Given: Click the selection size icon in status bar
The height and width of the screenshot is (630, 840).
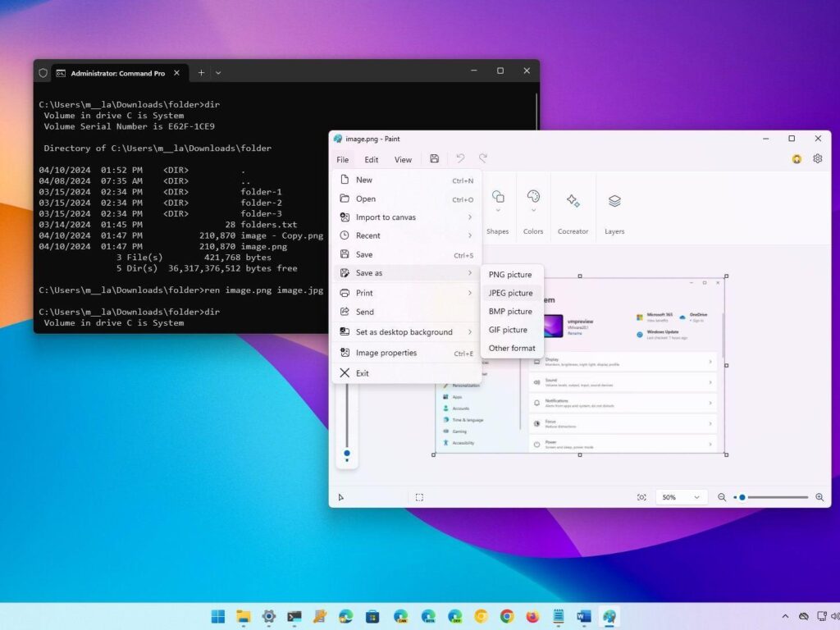Looking at the screenshot, I should [419, 497].
